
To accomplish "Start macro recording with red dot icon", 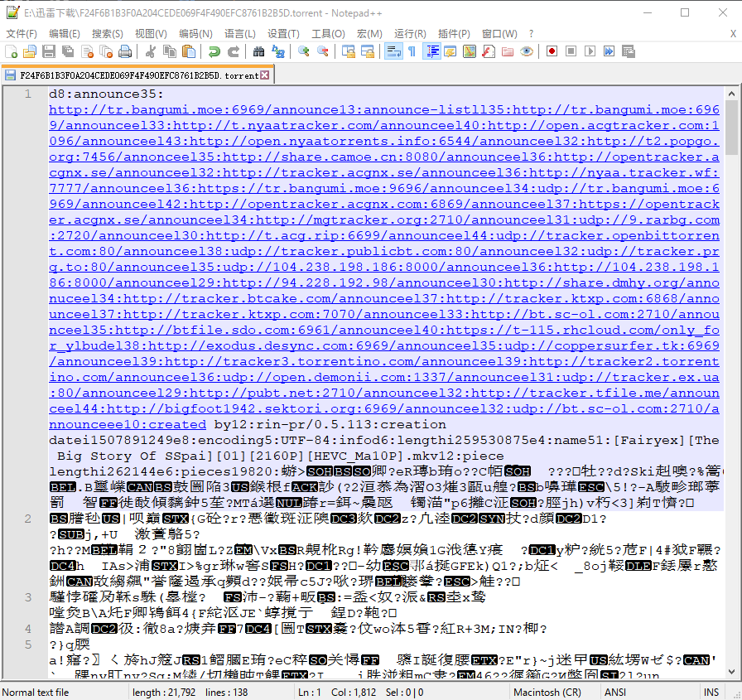I will pyautogui.click(x=552, y=51).
